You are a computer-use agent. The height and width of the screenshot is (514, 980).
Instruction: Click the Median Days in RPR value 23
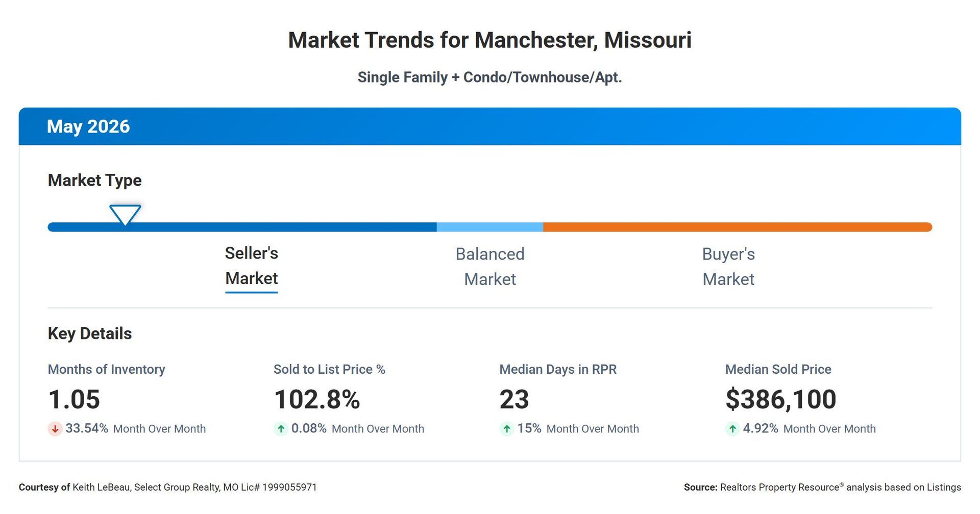(514, 399)
